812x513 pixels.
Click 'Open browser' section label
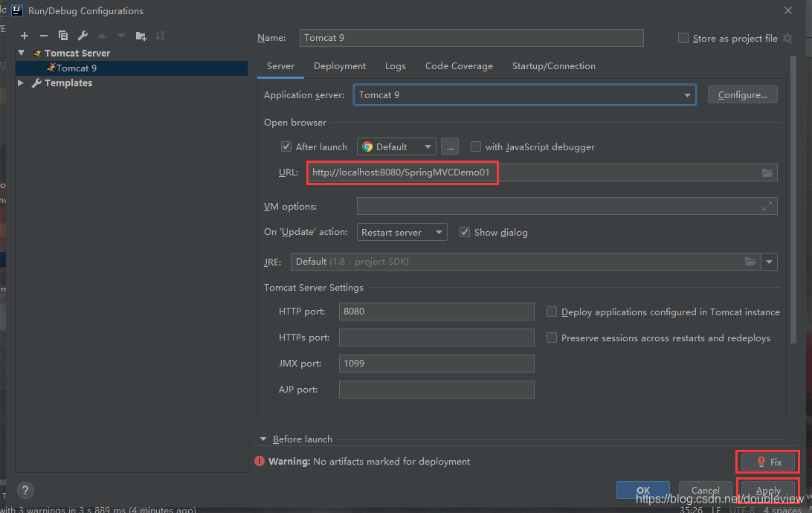[x=295, y=123]
